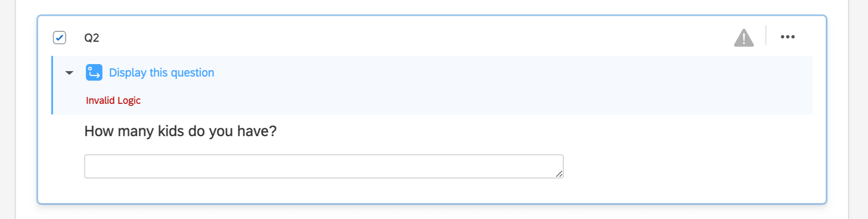Click empty header space right of Q2 label
868x219 pixels.
point(408,38)
